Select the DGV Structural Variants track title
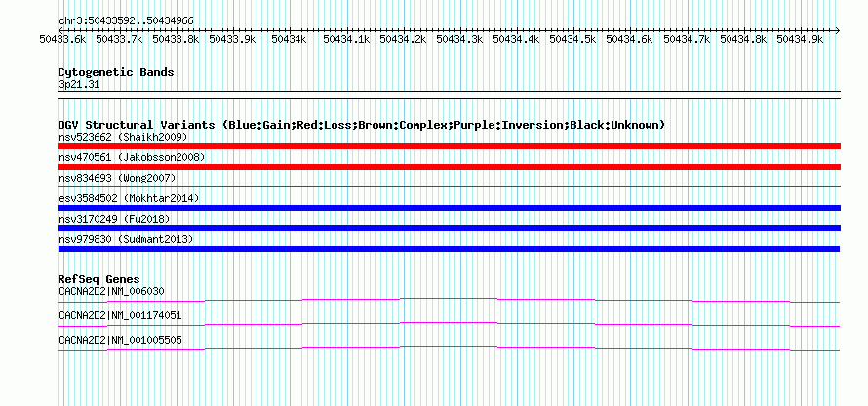 (362, 125)
